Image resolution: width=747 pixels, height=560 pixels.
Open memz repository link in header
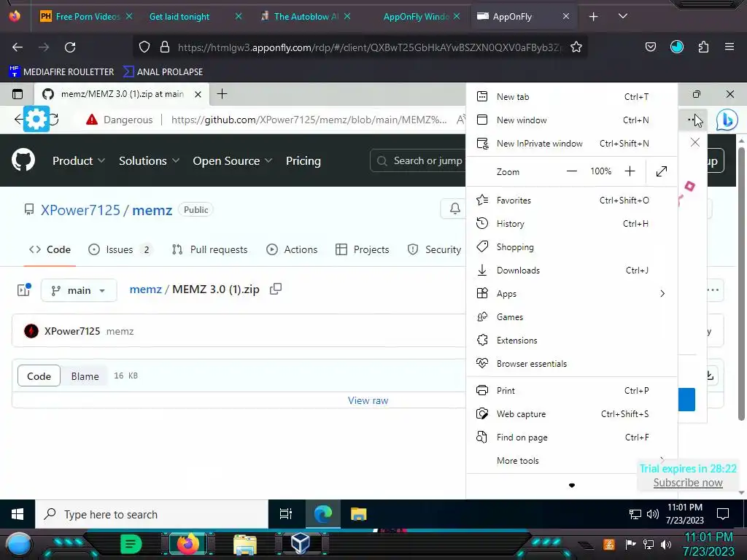152,210
